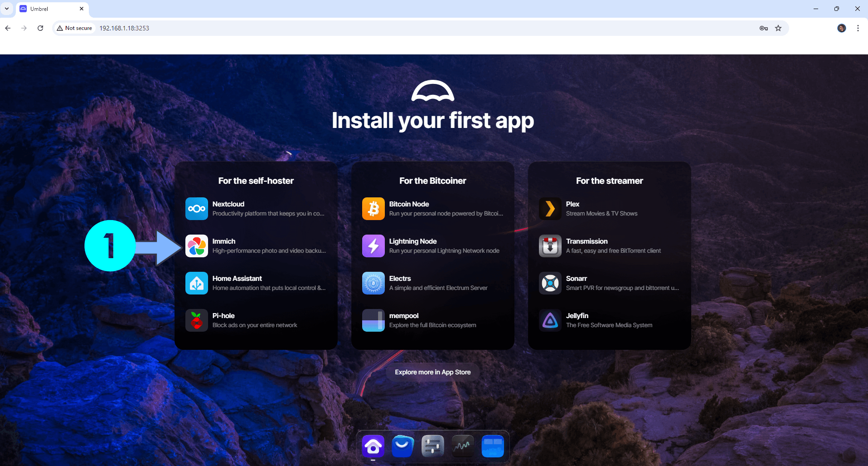Open the Nextcloud app icon
Screen dimensions: 868x466
coord(197,209)
